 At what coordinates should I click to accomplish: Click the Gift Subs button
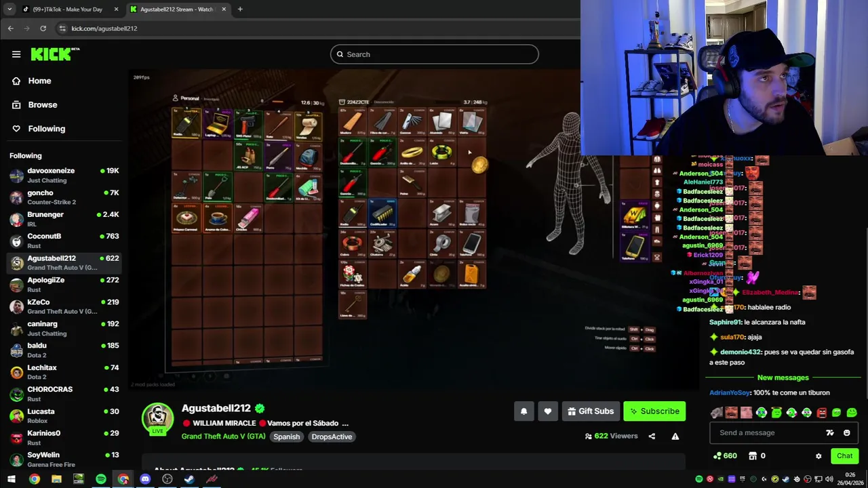[591, 411]
